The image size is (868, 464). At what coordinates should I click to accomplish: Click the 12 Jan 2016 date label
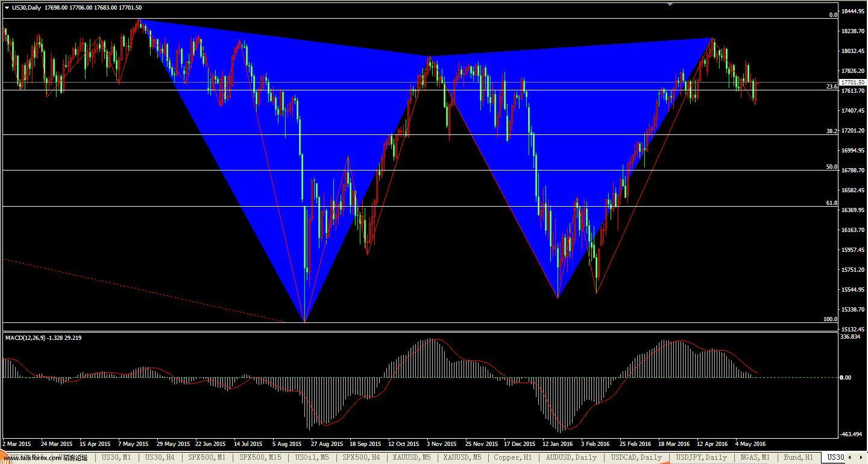558,444
